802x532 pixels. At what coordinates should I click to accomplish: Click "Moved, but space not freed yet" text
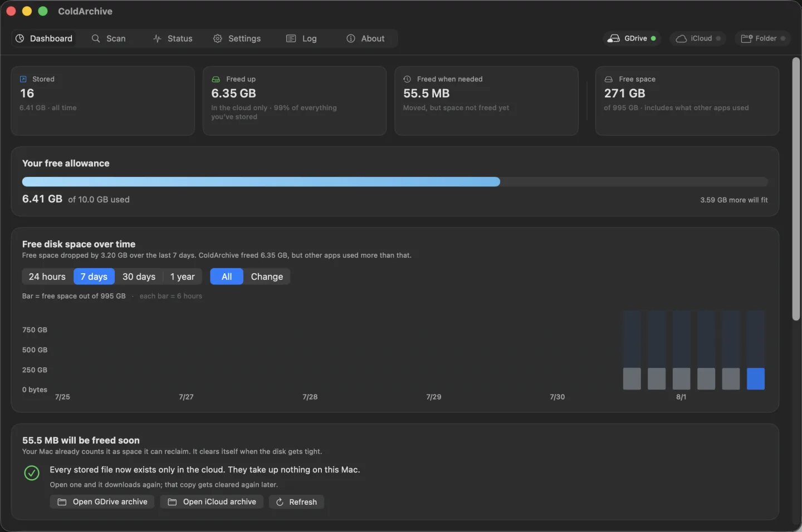point(456,108)
